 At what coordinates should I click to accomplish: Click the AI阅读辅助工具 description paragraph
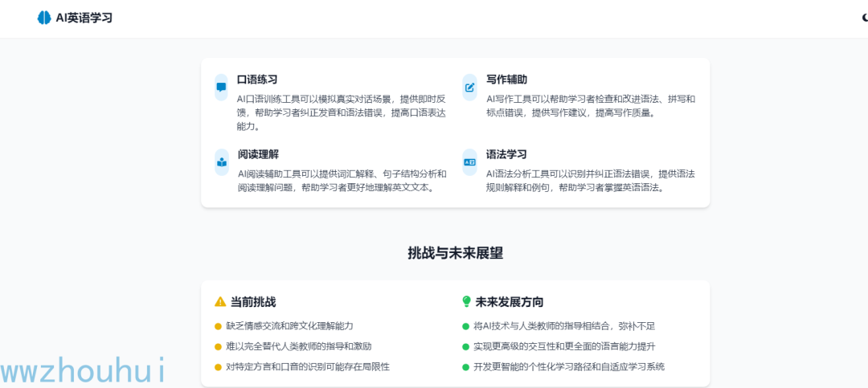[342, 181]
